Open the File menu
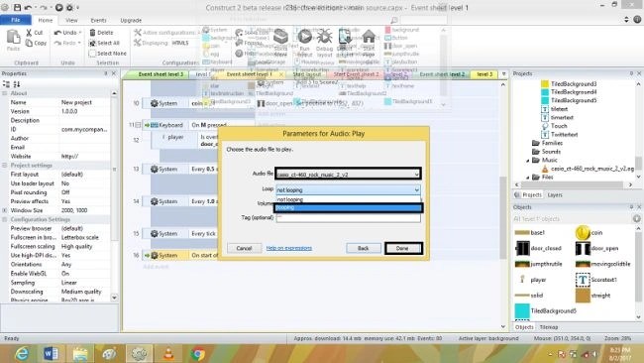The image size is (644, 363). 16,20
